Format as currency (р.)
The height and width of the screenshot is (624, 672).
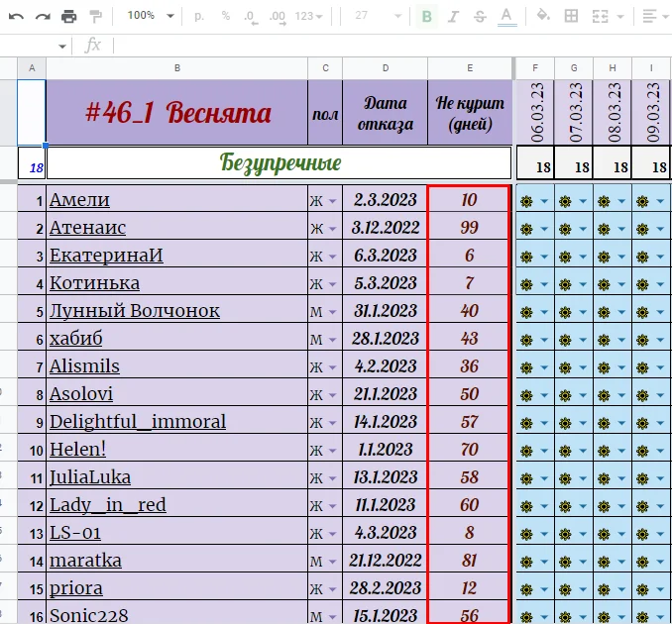pos(199,16)
